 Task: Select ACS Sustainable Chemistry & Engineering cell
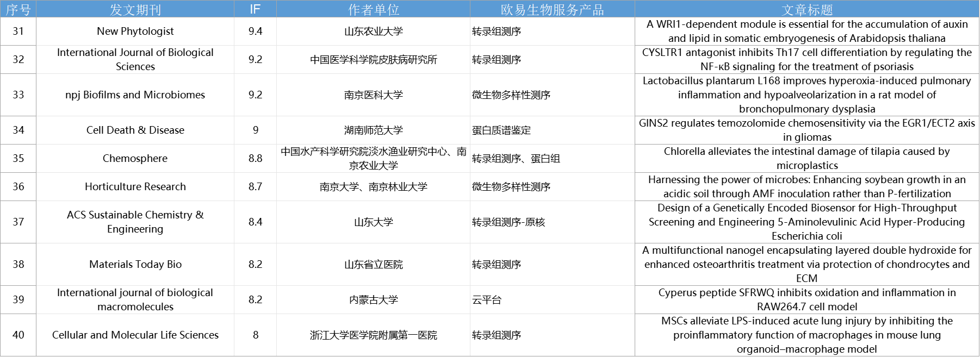(x=135, y=222)
